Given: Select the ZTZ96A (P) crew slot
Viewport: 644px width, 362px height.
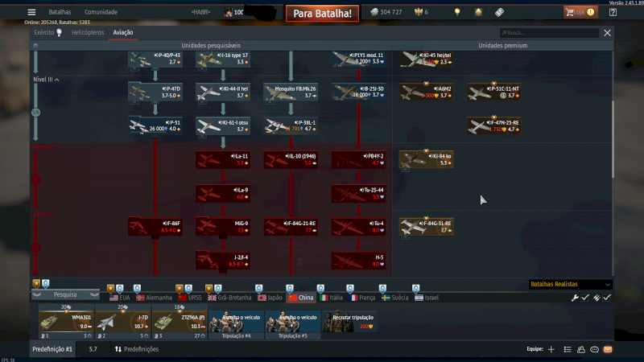Looking at the screenshot, I should pos(180,323).
